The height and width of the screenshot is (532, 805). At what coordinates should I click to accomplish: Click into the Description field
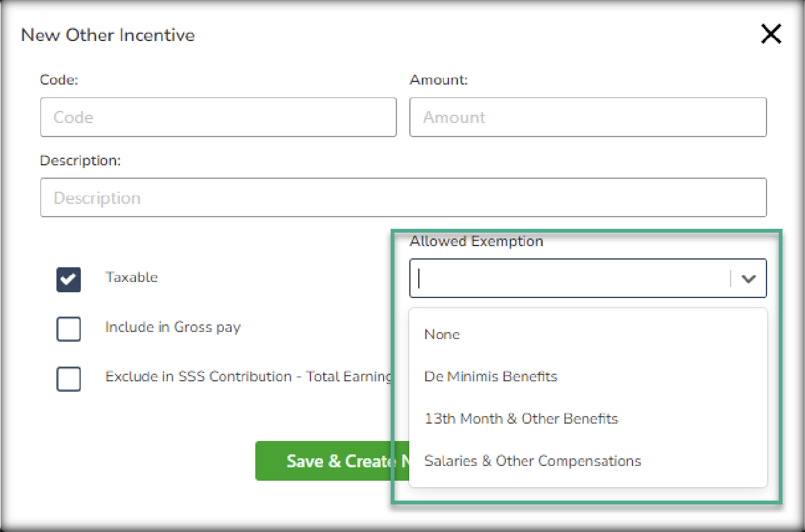tap(403, 197)
